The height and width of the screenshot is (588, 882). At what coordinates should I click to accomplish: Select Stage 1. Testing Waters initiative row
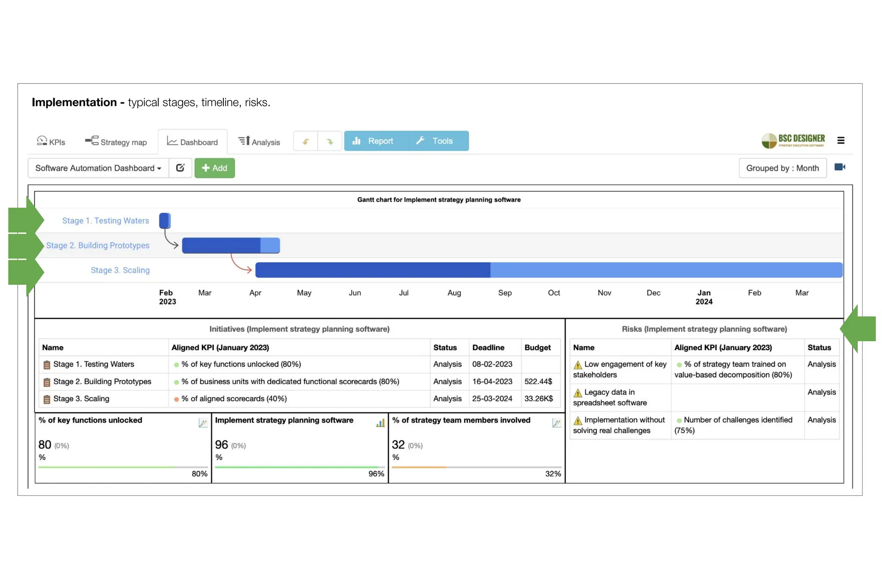point(94,364)
